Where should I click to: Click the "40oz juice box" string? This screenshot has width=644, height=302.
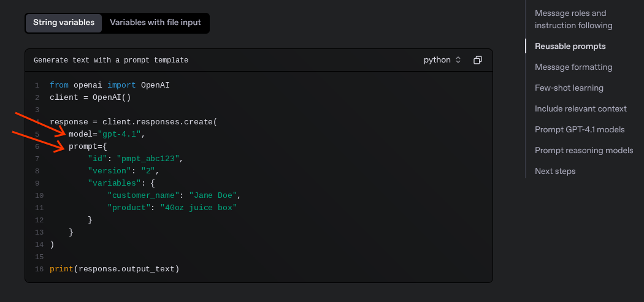tap(198, 208)
